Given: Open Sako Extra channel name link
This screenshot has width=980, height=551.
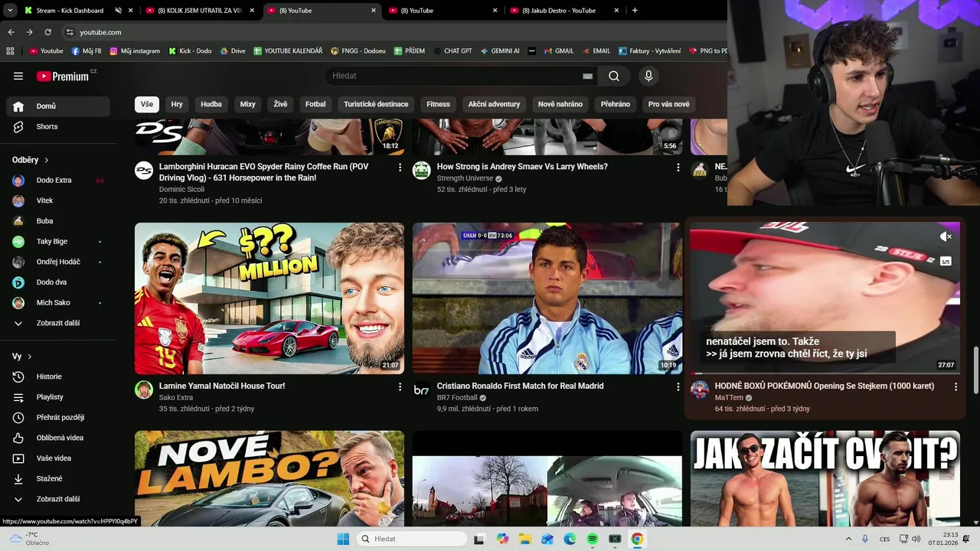Looking at the screenshot, I should (x=176, y=398).
